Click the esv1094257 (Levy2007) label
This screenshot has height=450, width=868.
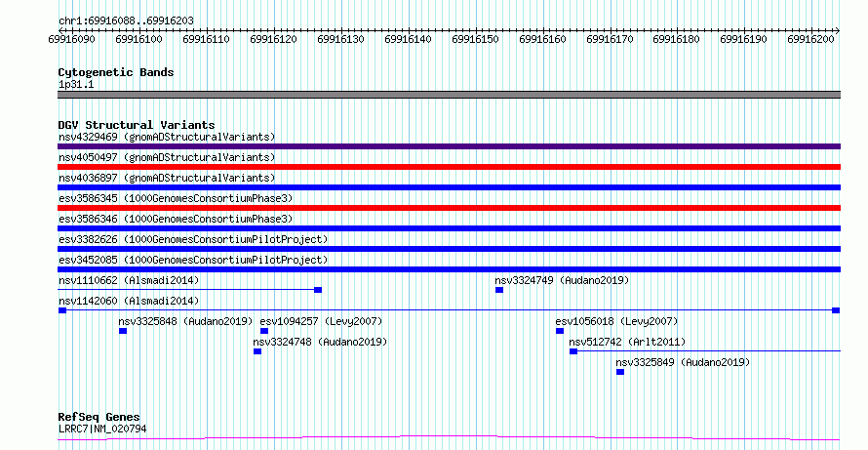pyautogui.click(x=321, y=321)
